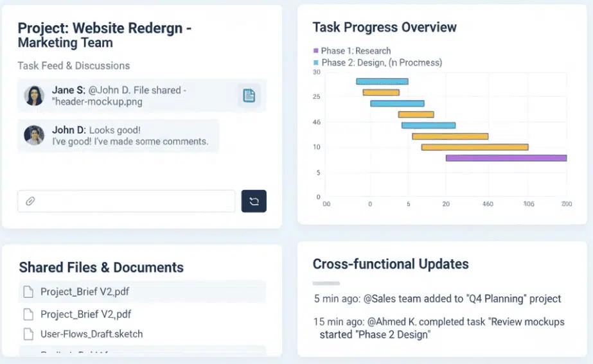
Task: Click the purple Gantt bar
Action: coord(506,158)
